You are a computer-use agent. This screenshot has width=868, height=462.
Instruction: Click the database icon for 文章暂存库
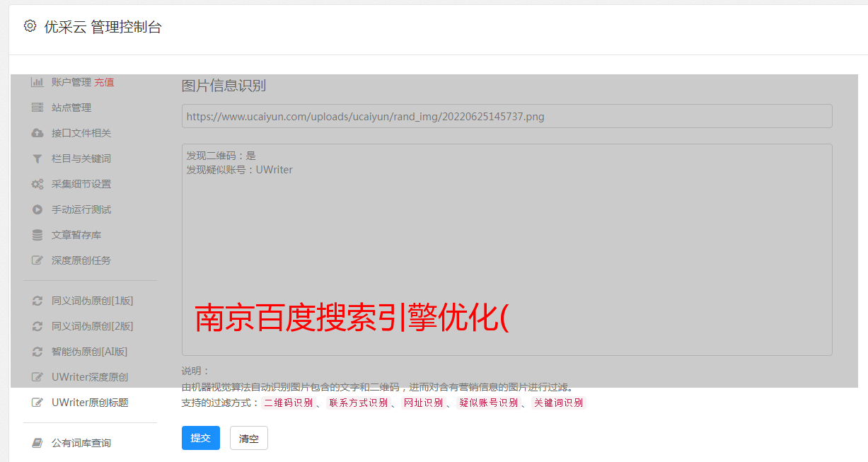[37, 235]
